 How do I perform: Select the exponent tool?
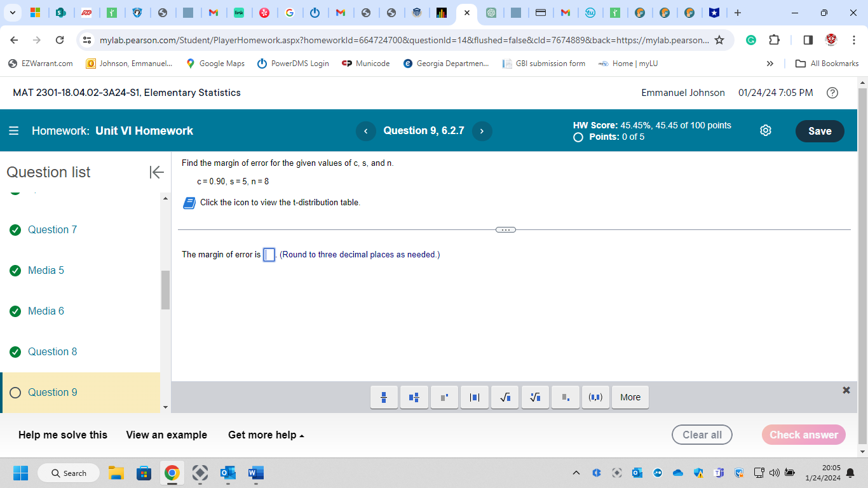(x=444, y=397)
